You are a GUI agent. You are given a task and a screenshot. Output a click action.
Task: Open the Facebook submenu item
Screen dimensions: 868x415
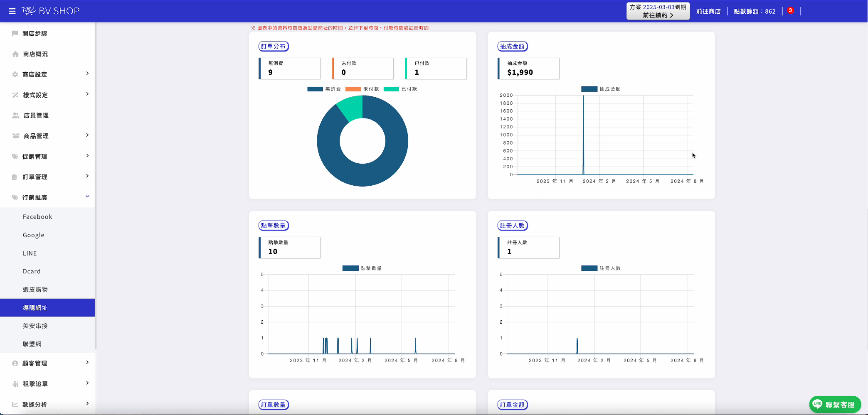(47, 217)
